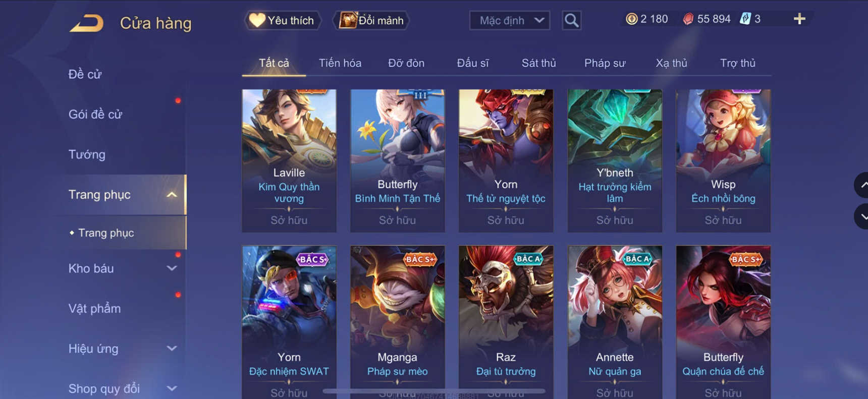Screen dimensions: 868x399
Task: Click the gold coin balance icon
Action: point(631,19)
